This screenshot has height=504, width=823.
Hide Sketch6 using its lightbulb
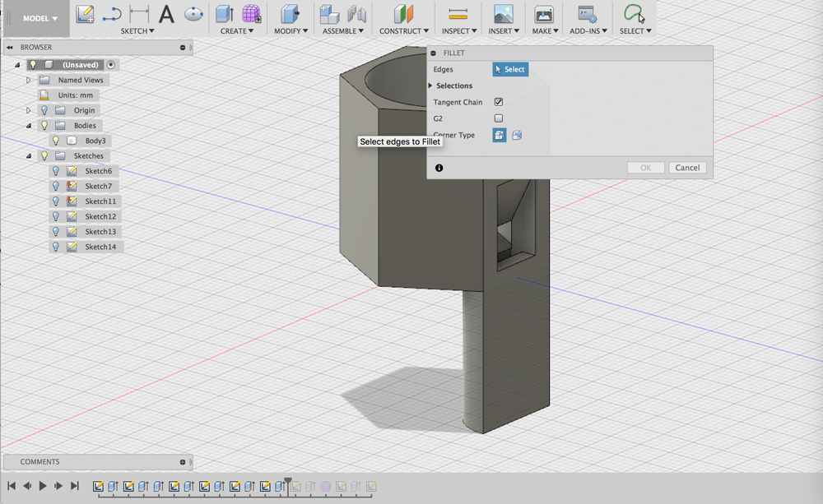(x=56, y=171)
